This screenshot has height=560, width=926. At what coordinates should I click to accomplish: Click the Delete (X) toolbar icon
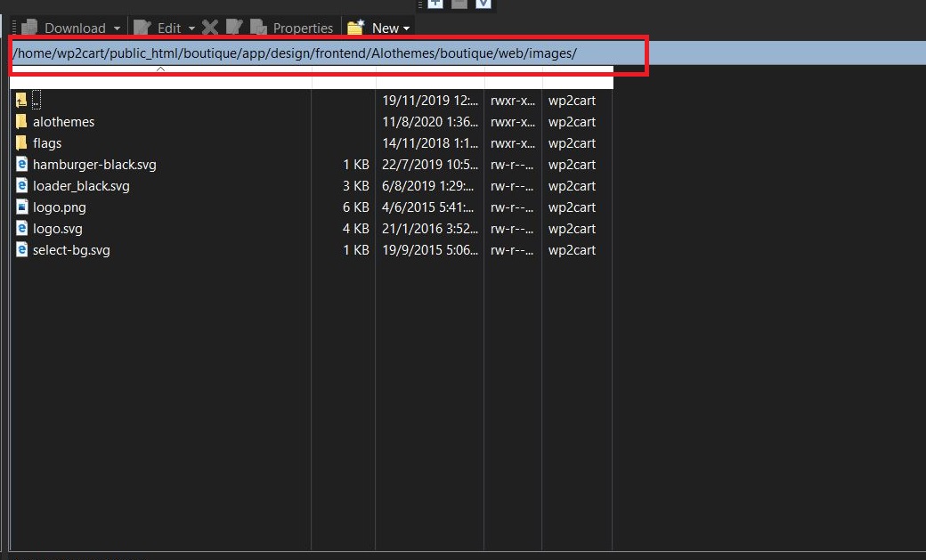coord(210,28)
